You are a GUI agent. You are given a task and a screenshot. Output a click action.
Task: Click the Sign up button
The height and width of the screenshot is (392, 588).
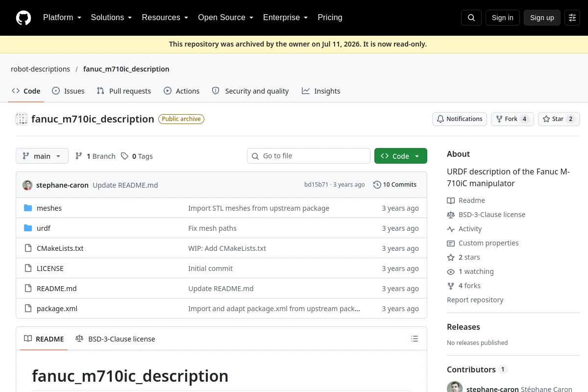542,18
